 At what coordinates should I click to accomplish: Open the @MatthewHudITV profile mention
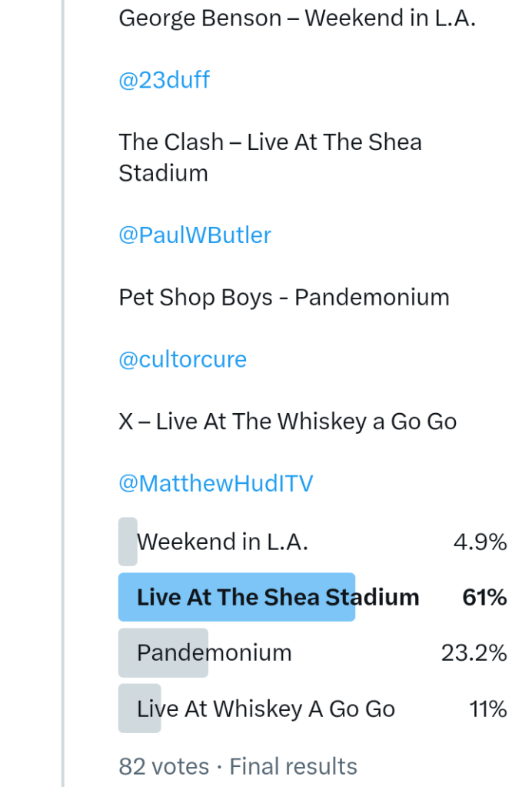(215, 483)
